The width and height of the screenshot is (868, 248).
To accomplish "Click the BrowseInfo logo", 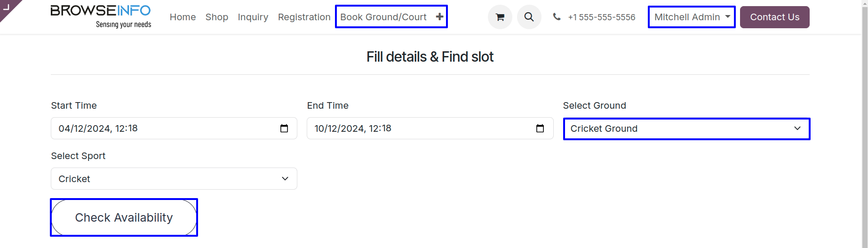I will tap(101, 16).
